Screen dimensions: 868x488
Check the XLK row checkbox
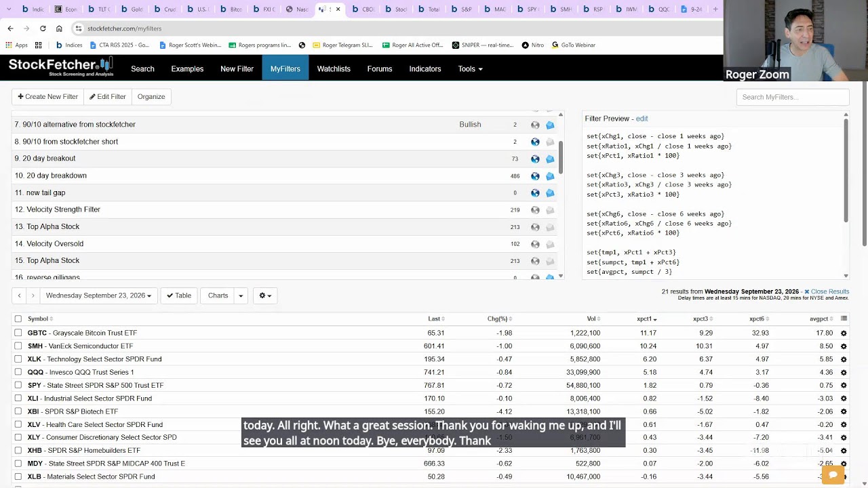click(x=18, y=359)
